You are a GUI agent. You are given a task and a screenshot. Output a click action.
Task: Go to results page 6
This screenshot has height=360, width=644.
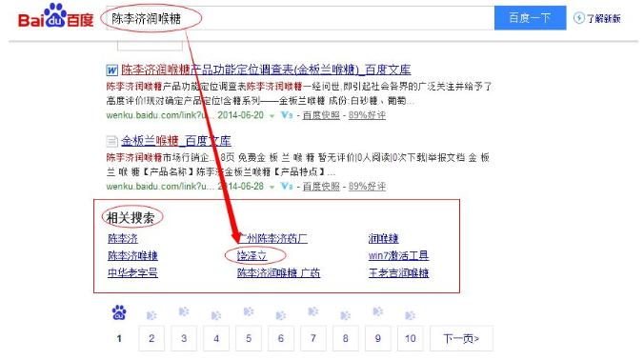click(280, 338)
